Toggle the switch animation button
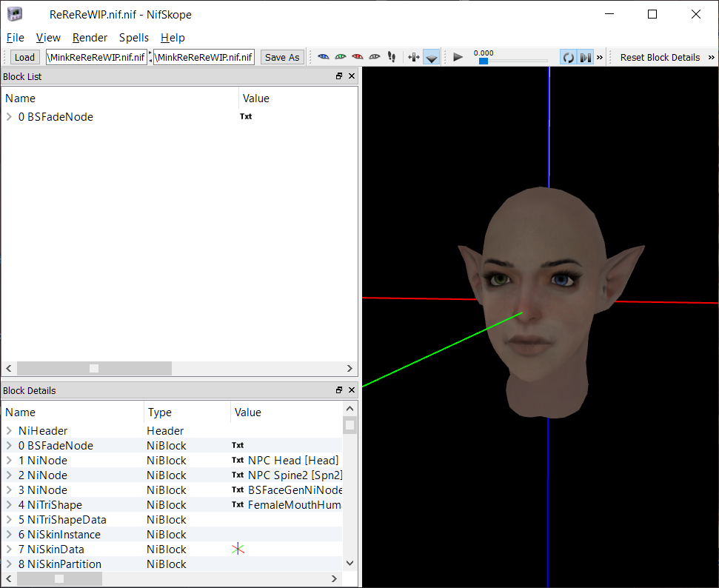 586,57
